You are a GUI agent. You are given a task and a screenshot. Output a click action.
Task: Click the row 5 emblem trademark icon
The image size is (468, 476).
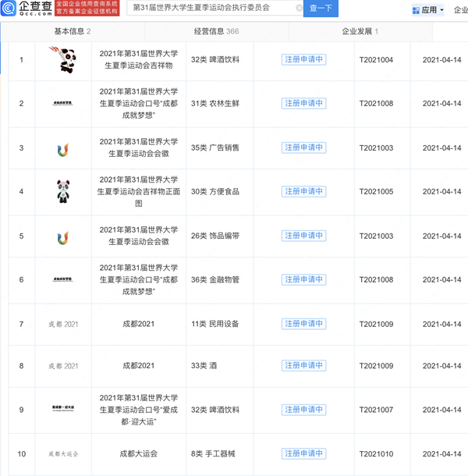pyautogui.click(x=62, y=236)
